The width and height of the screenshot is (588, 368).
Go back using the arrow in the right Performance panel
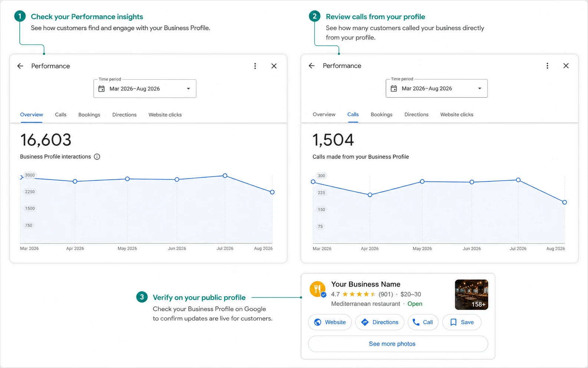pos(312,66)
